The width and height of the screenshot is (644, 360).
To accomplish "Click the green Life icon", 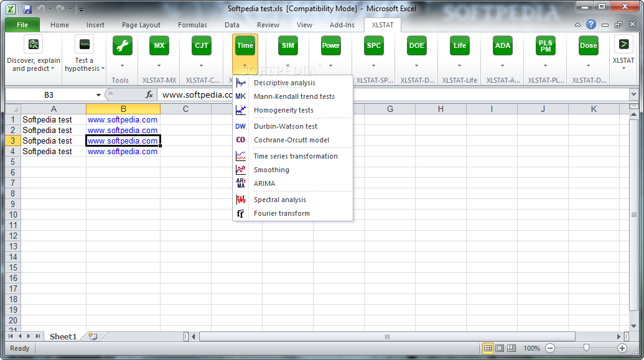I will click(x=460, y=45).
